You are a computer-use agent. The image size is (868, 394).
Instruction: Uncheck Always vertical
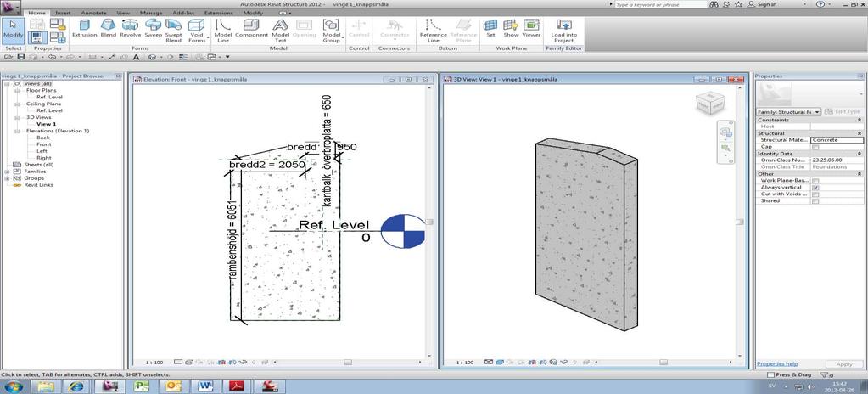[x=815, y=188]
